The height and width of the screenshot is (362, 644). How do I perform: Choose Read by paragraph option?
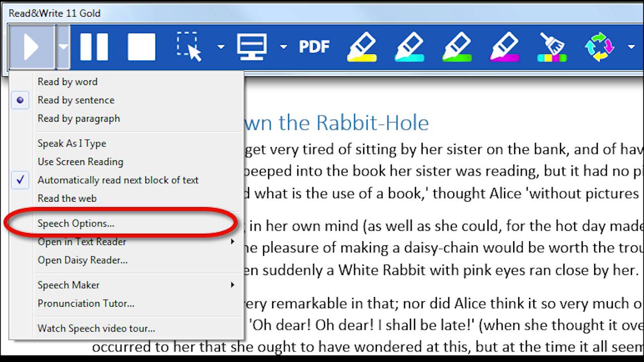[126, 119]
